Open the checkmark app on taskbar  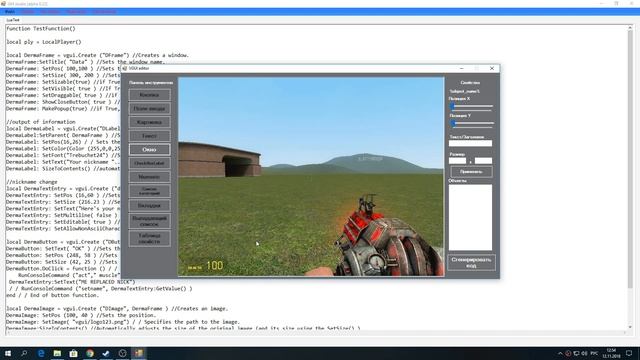tap(106, 353)
